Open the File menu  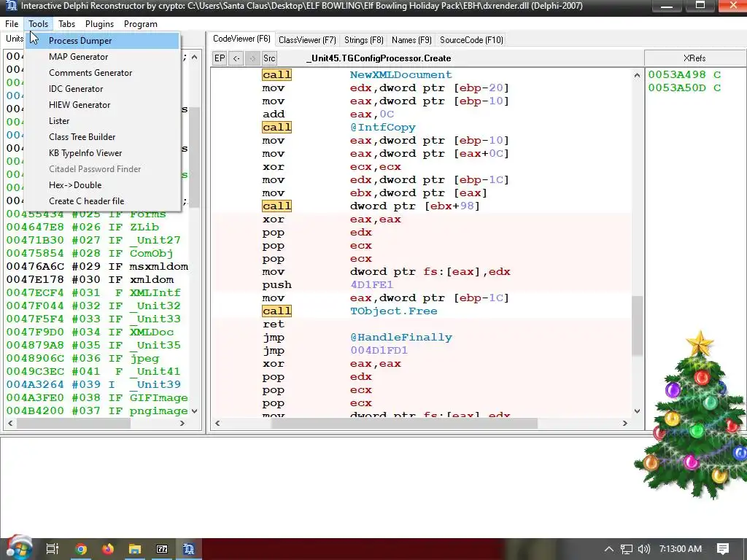pos(12,24)
